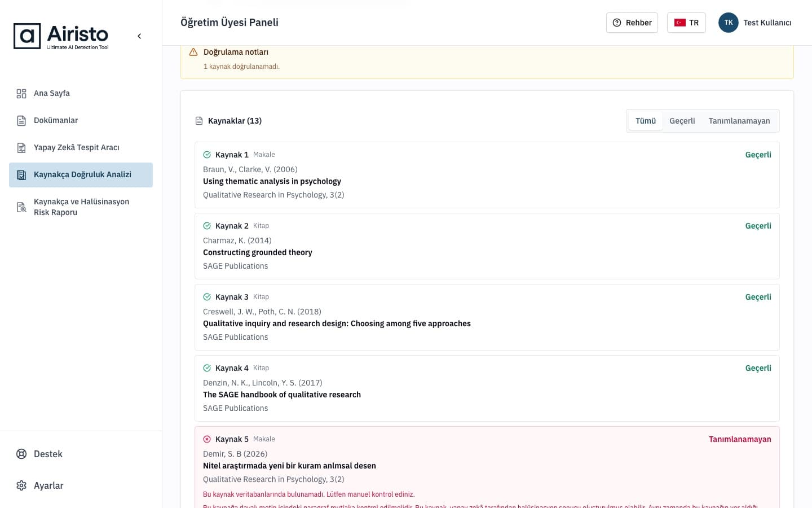Select the Kaynakça Doğruluk Analizi icon
Image resolution: width=812 pixels, height=508 pixels.
coord(21,175)
